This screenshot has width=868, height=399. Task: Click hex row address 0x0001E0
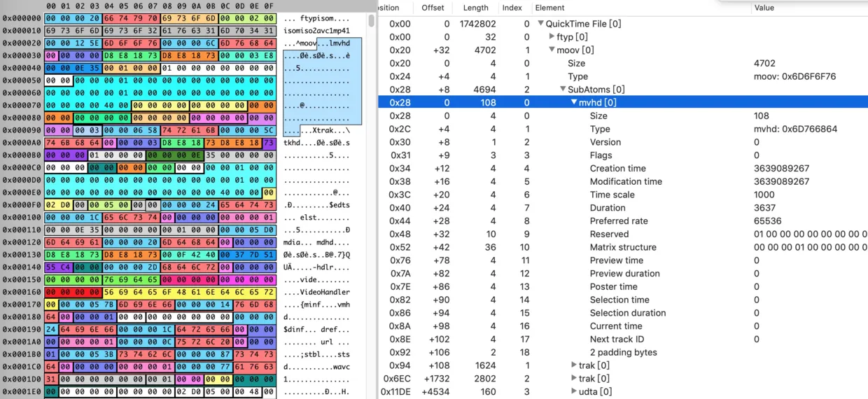22,392
